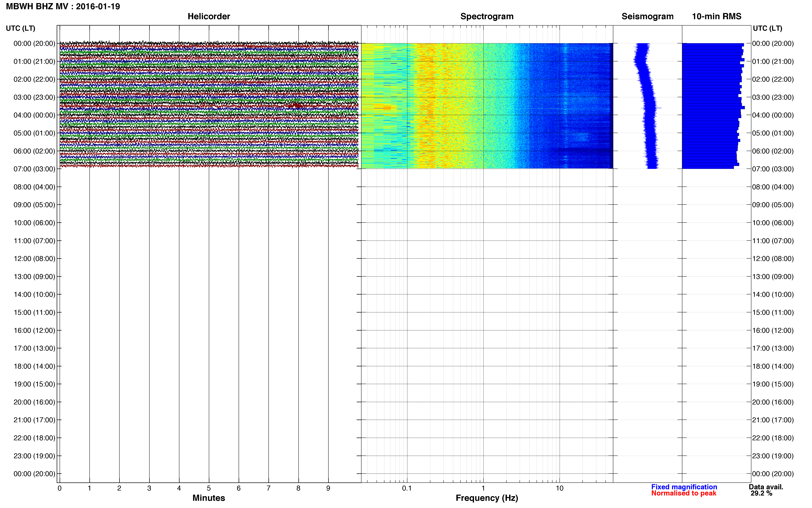Click the 1 Hz frequency tick label

(x=483, y=488)
